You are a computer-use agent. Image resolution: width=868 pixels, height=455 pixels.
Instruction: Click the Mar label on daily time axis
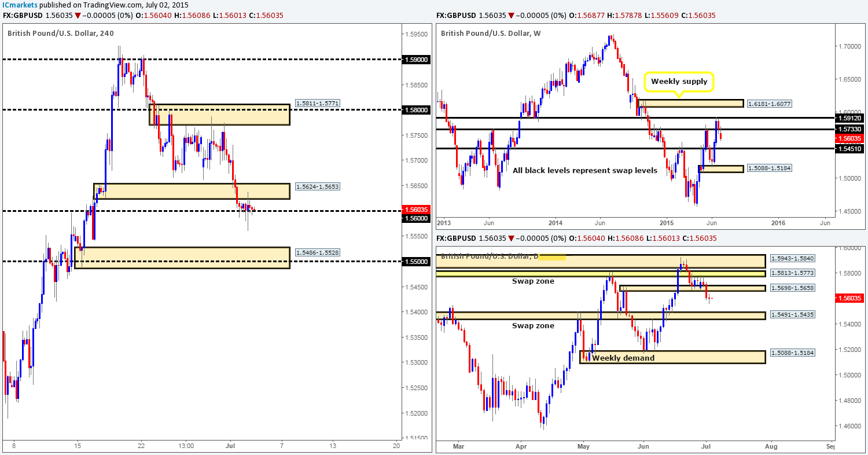click(x=459, y=447)
